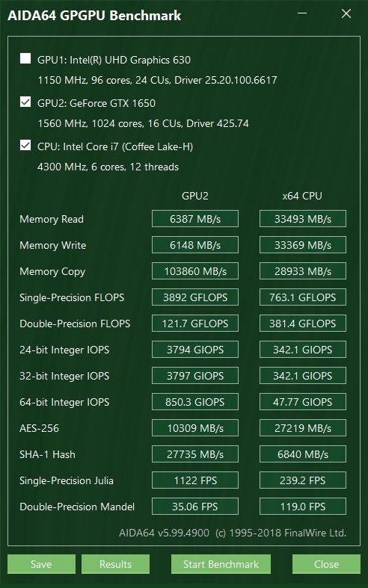Click the 24-bit Integer IOPS label
This screenshot has height=588, width=368.
[x=64, y=350]
